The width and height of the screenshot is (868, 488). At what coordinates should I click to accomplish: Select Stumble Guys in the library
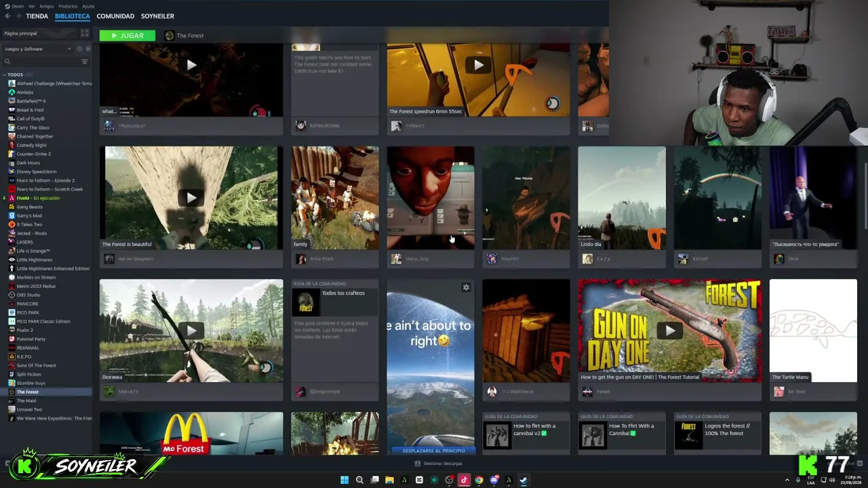tap(31, 383)
